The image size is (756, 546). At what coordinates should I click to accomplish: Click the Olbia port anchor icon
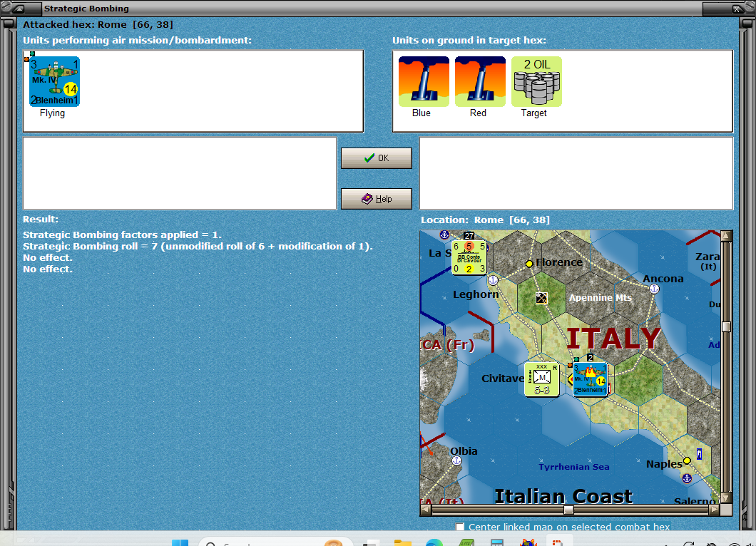456,460
